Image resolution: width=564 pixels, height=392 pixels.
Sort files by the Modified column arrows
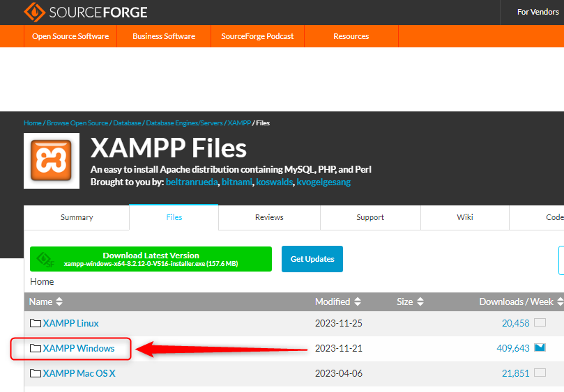(x=358, y=301)
